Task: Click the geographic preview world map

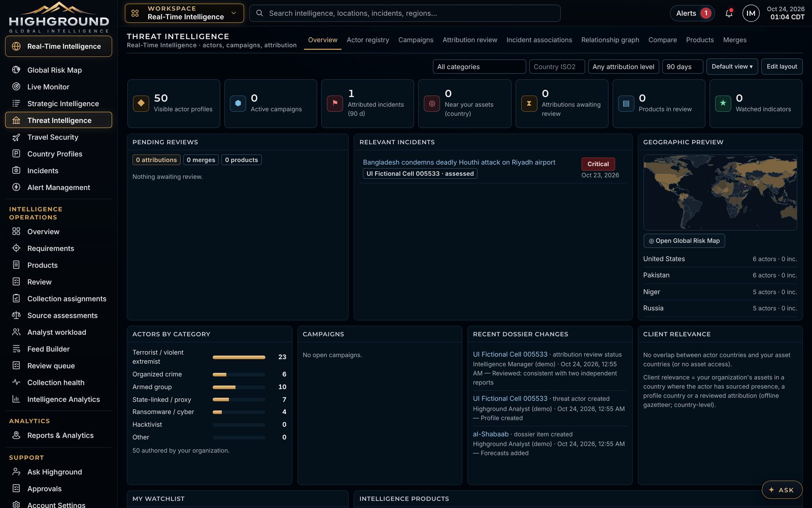Action: [x=720, y=193]
